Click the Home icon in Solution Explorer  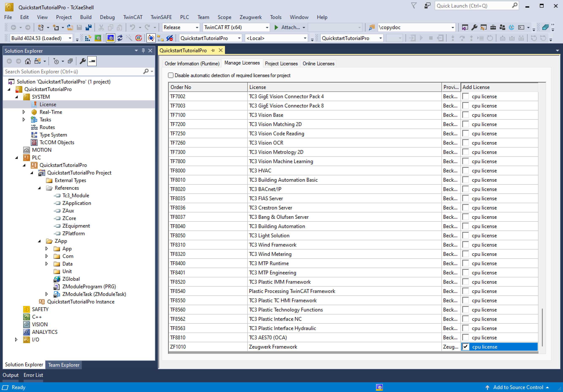[28, 61]
